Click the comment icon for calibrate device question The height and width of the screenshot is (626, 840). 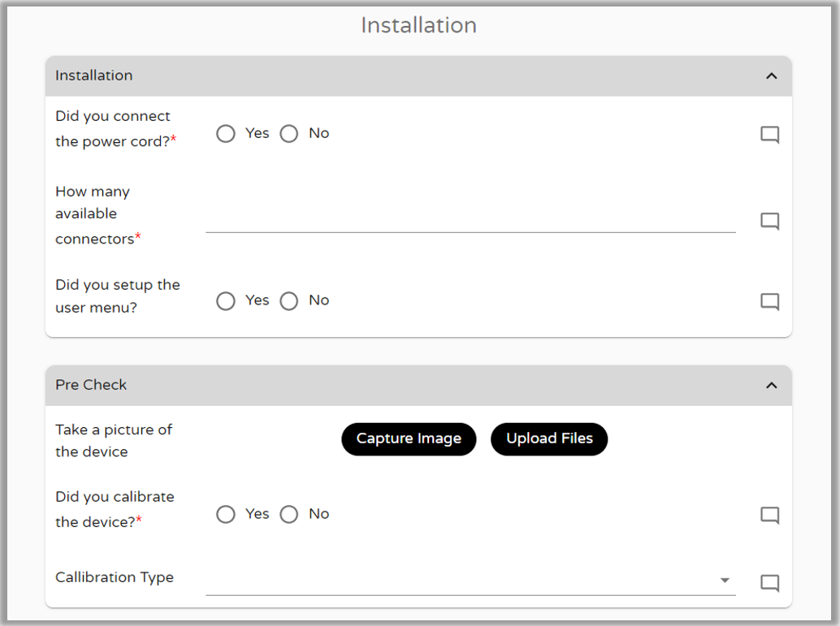pos(769,515)
